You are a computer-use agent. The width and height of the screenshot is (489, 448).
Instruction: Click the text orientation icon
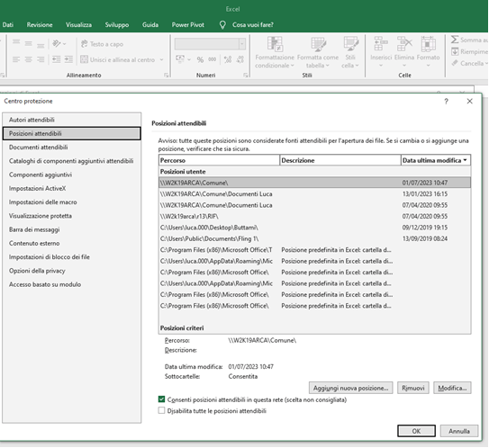tap(57, 43)
